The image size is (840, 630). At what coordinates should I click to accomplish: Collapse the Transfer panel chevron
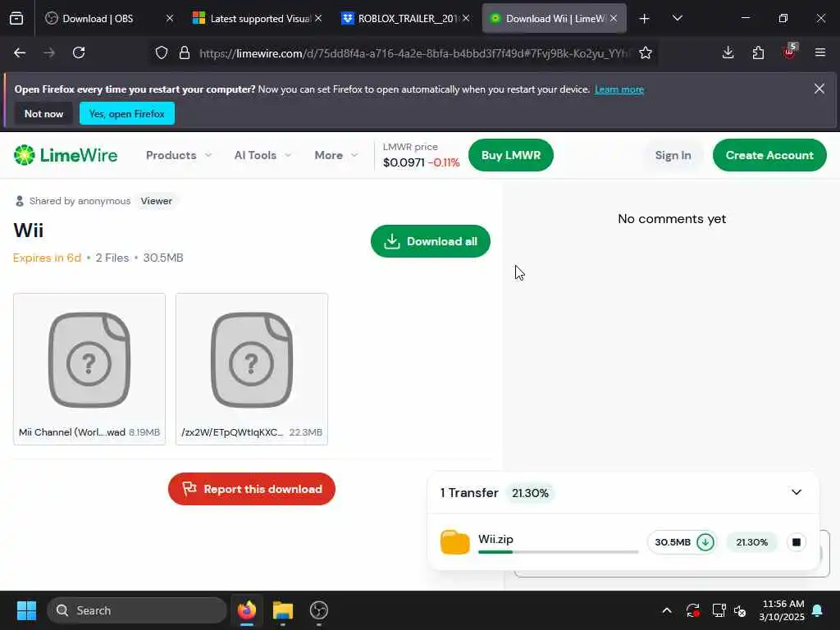(796, 492)
